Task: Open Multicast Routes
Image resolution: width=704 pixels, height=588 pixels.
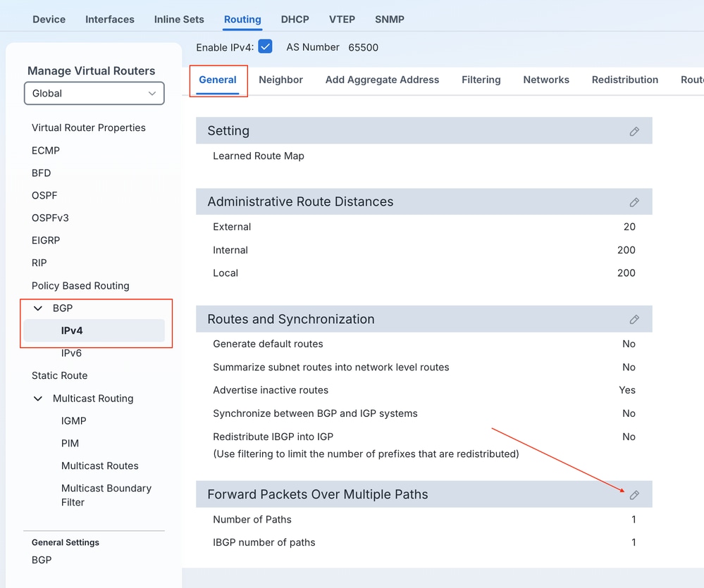Action: tap(99, 465)
